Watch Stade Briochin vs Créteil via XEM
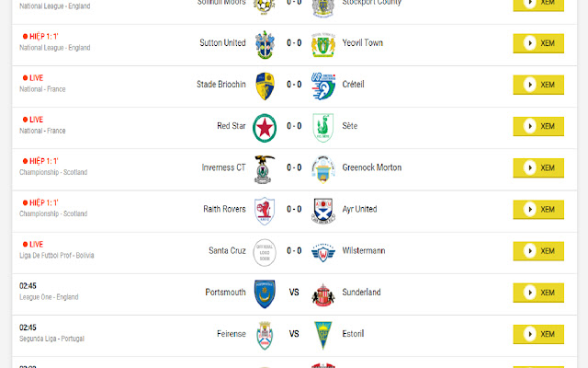 pos(538,85)
